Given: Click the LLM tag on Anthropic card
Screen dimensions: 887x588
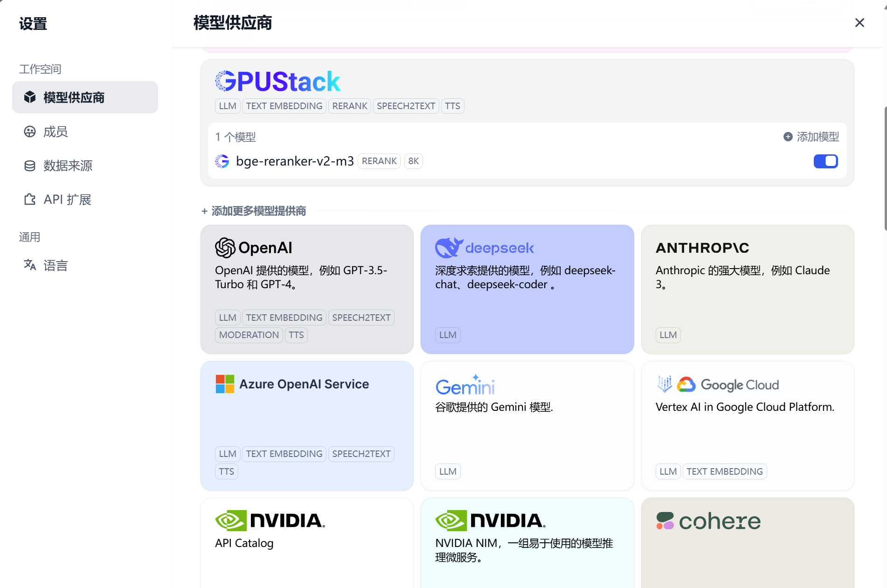Looking at the screenshot, I should 668,335.
